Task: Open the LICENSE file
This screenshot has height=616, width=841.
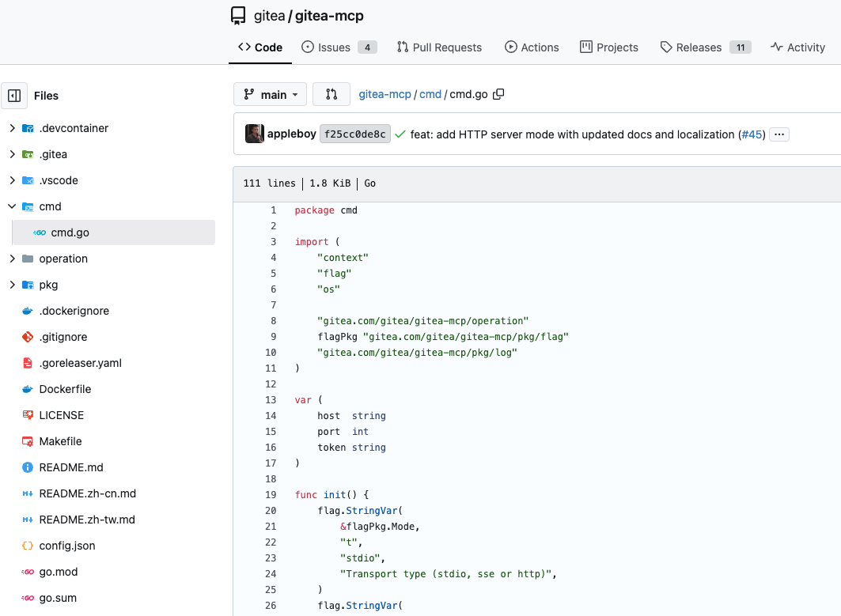Action: coord(61,415)
